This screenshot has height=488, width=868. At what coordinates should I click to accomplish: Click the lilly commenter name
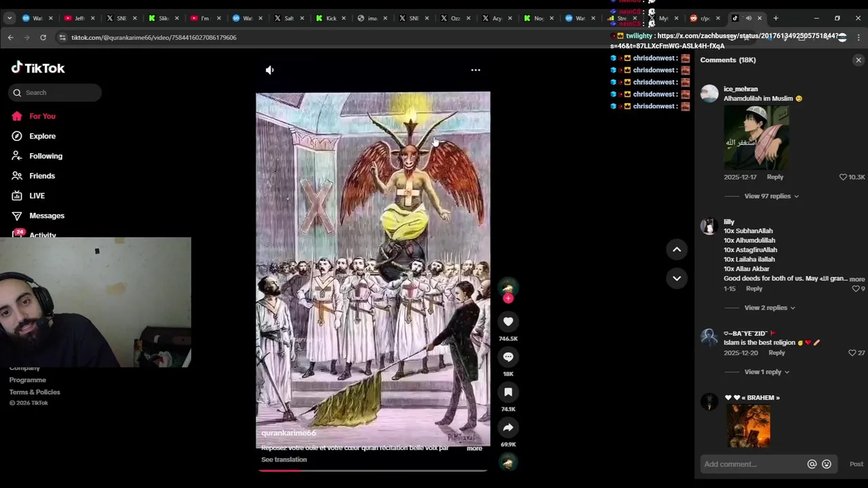click(729, 222)
